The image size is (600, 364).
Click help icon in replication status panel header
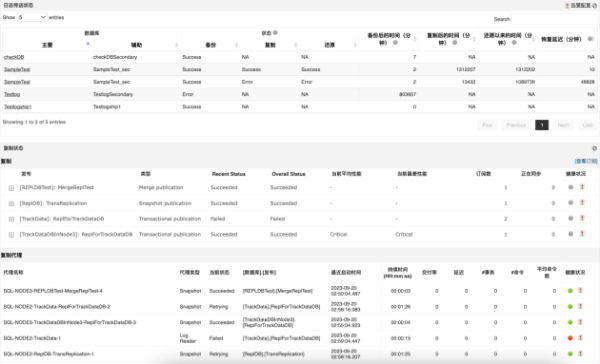(x=594, y=148)
